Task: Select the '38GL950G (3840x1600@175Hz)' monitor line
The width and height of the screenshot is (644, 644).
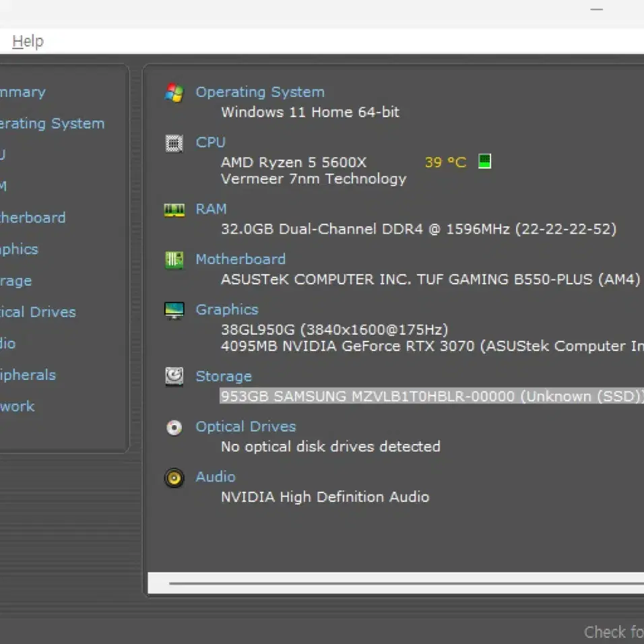Action: click(x=334, y=330)
